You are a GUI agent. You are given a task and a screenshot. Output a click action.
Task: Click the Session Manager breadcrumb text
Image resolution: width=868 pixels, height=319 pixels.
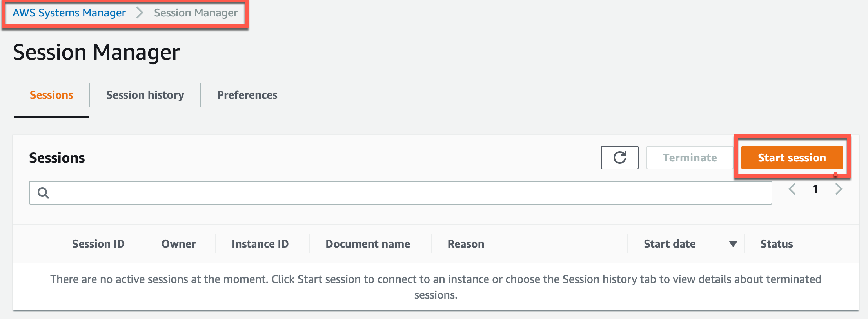(196, 13)
